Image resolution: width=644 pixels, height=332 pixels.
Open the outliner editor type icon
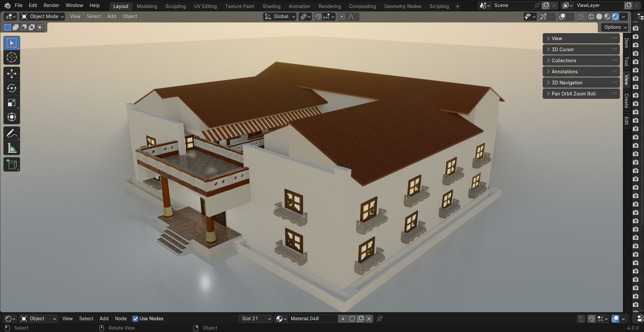(640, 16)
